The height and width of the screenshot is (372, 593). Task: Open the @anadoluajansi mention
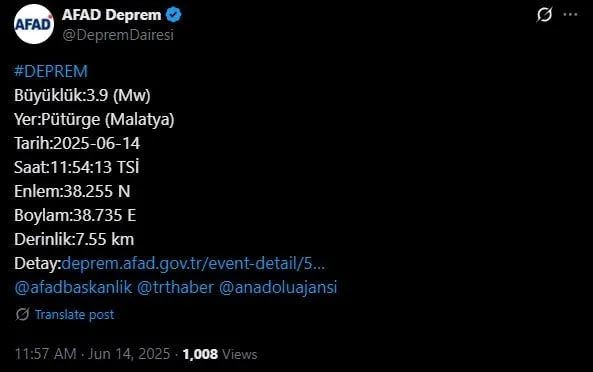[x=278, y=287]
